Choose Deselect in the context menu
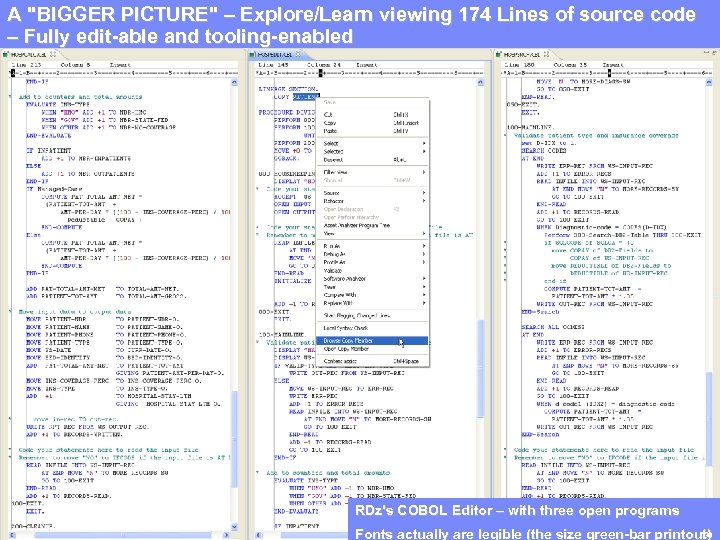Viewport: 720px width, 540px height. point(372,160)
